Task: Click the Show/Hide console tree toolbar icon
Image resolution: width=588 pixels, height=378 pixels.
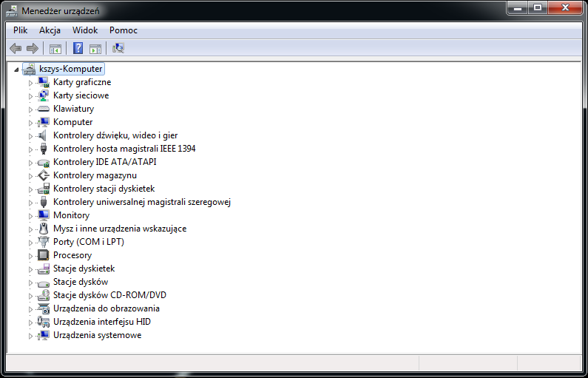Action: point(55,48)
